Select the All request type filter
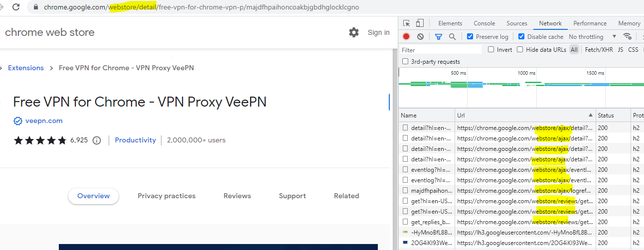Image resolution: width=644 pixels, height=250 pixels. (574, 49)
